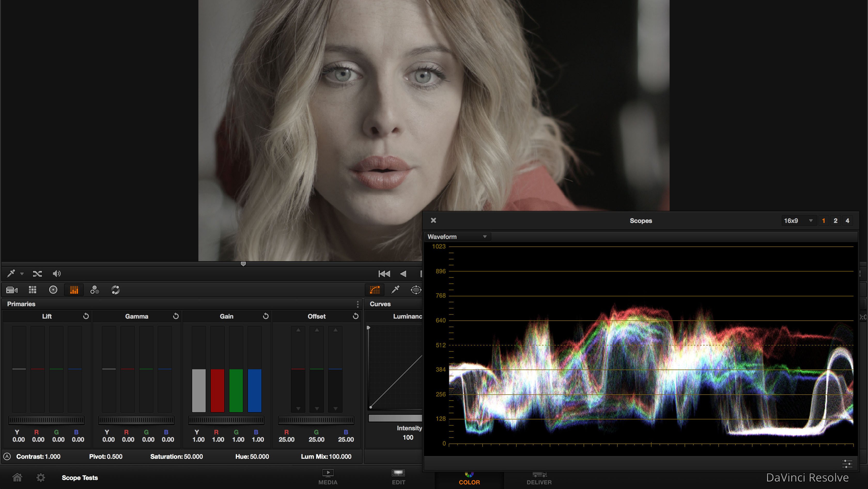This screenshot has width=868, height=489.
Task: Mute audio with the speaker icon
Action: pyautogui.click(x=57, y=274)
